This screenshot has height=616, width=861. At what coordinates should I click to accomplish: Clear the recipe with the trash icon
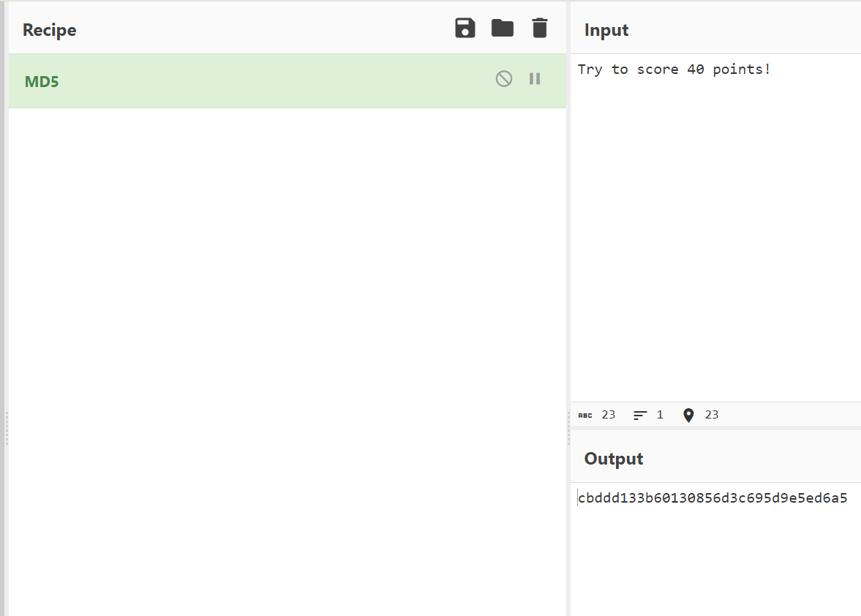pos(539,29)
